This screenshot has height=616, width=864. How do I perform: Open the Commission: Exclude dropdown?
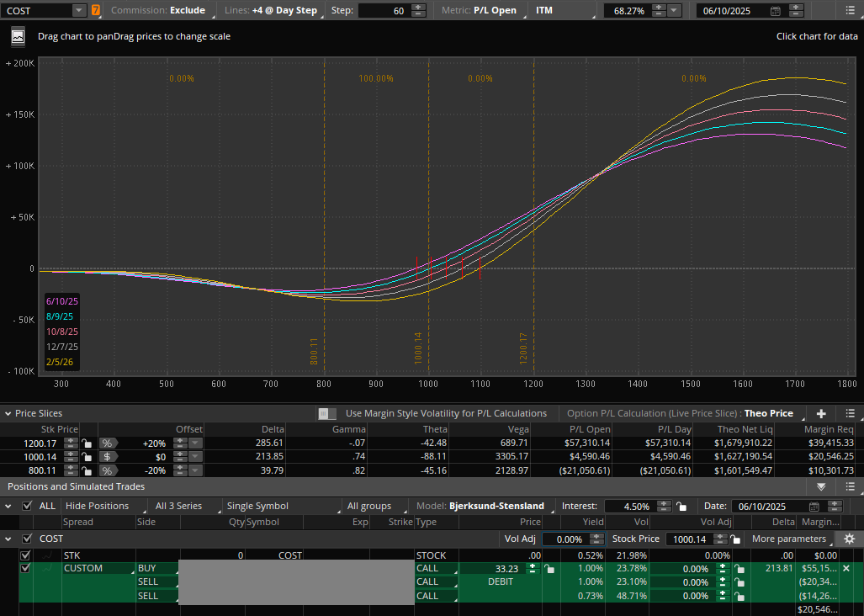[x=162, y=10]
